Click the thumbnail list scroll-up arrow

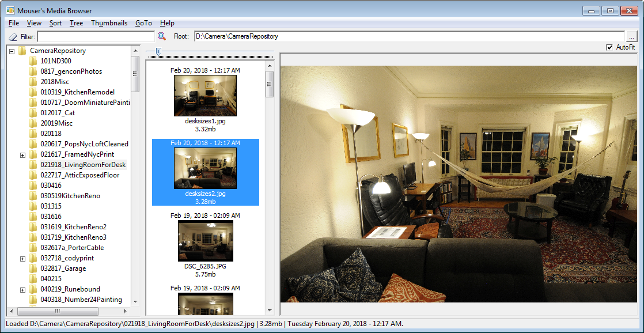coord(270,66)
